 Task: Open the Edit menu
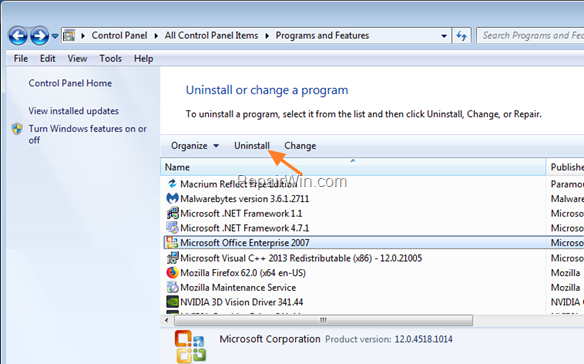(48, 58)
